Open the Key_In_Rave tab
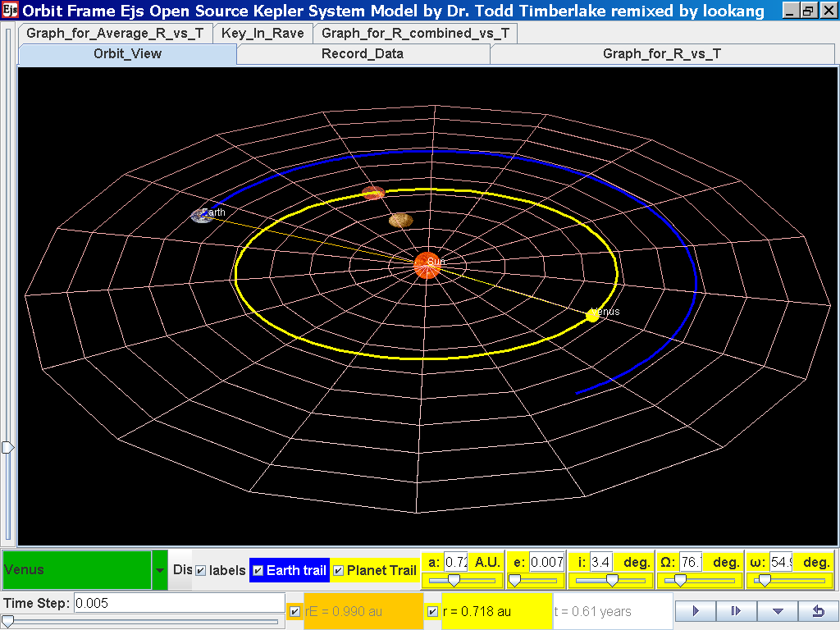This screenshot has width=840, height=630. coord(262,34)
